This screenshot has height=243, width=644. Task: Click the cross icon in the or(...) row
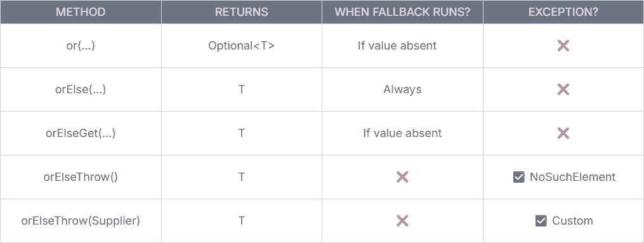(563, 46)
